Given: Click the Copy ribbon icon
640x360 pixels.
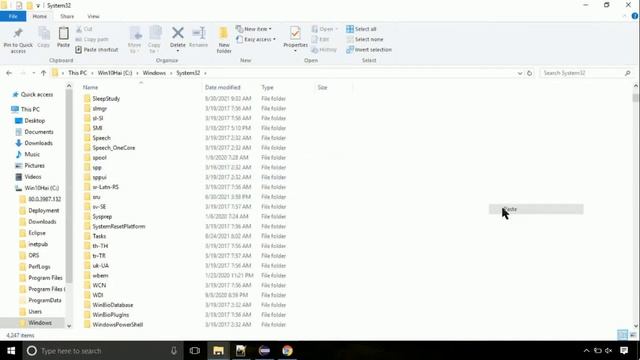Looking at the screenshot, I should coord(44,33).
